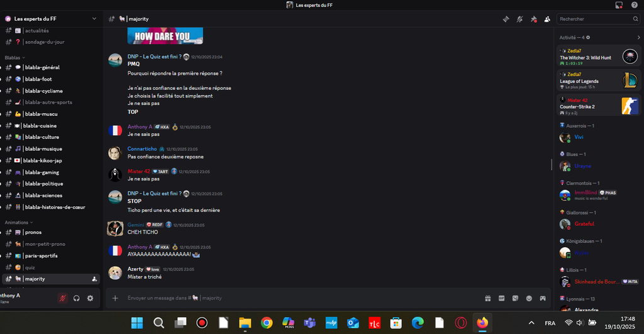This screenshot has width=644, height=334.
Task: Collapse the Blablas category
Action: [x=15, y=57]
